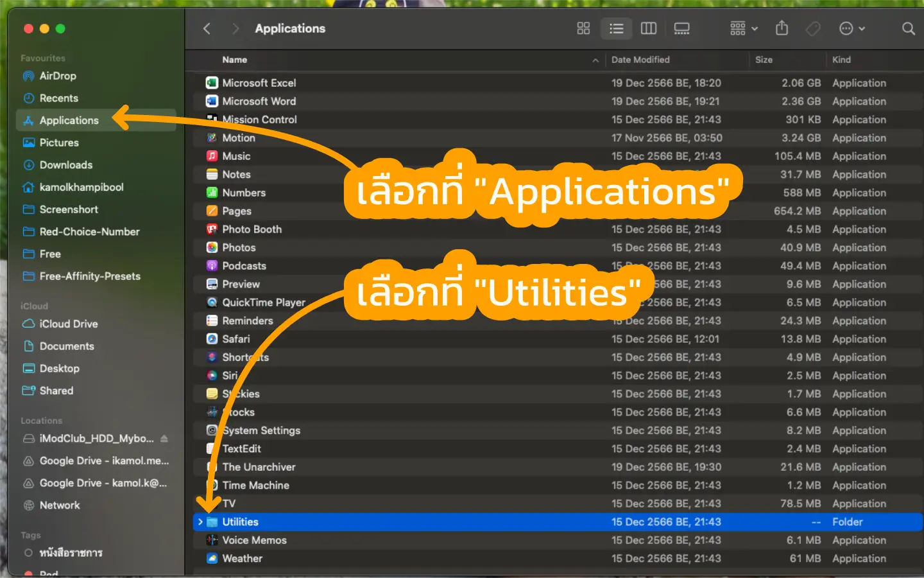Select the Photo Booth app icon

[x=212, y=229]
